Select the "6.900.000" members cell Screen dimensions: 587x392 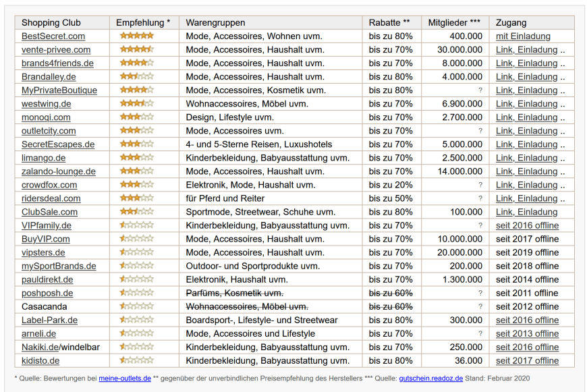click(x=462, y=104)
